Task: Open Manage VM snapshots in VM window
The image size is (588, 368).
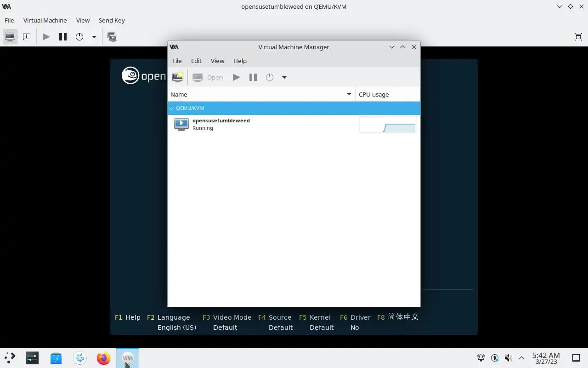Action: (112, 37)
